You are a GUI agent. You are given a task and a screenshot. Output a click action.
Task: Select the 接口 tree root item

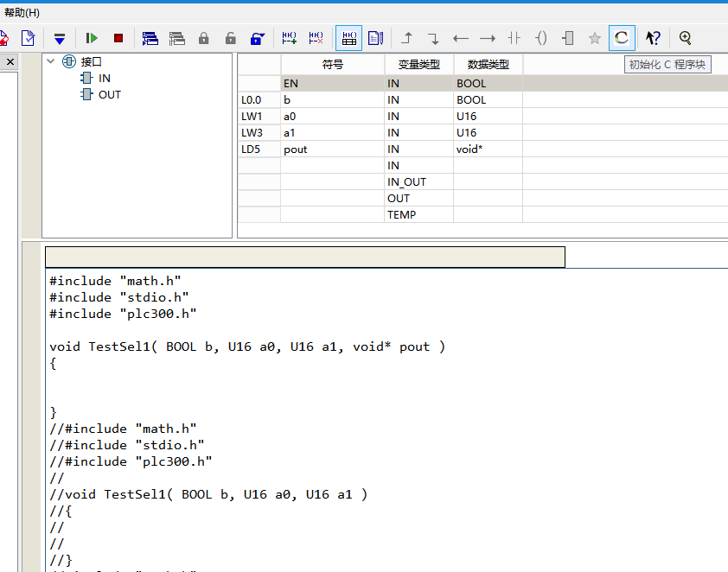[x=91, y=61]
